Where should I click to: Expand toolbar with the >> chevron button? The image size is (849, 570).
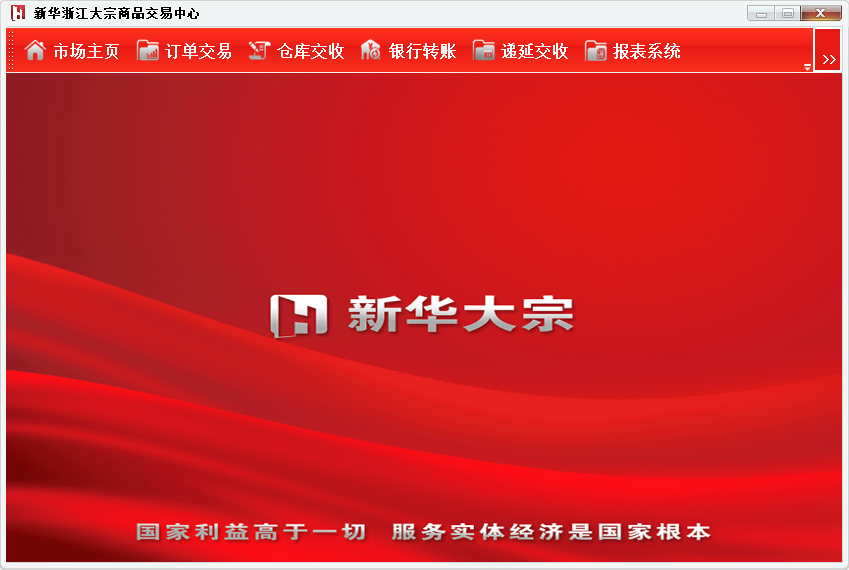pos(828,50)
